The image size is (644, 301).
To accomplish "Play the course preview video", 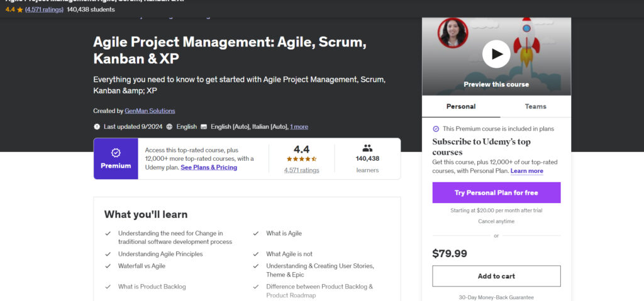I will pyautogui.click(x=496, y=54).
